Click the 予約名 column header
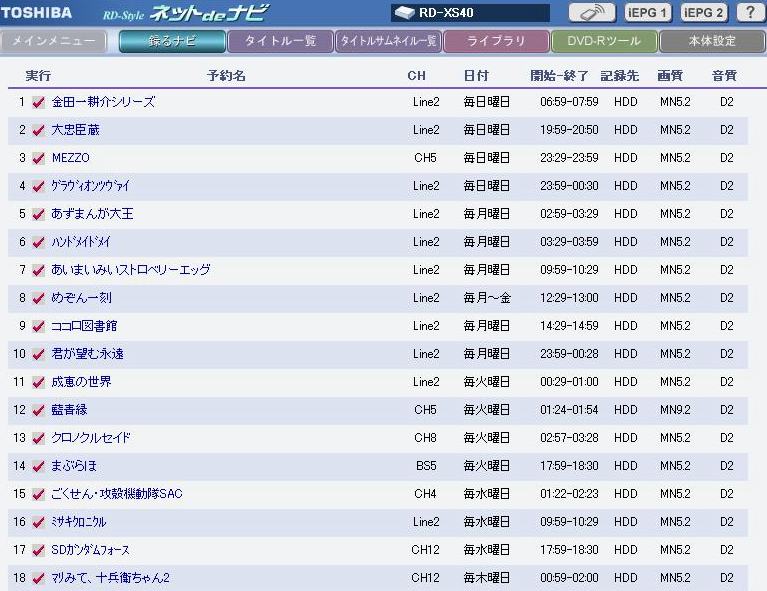 coord(226,76)
